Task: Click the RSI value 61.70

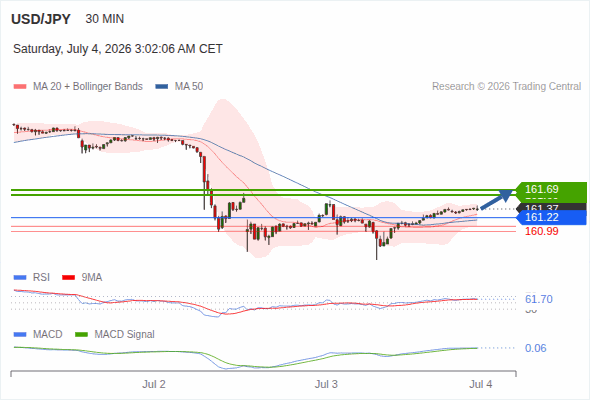Action: click(x=539, y=300)
